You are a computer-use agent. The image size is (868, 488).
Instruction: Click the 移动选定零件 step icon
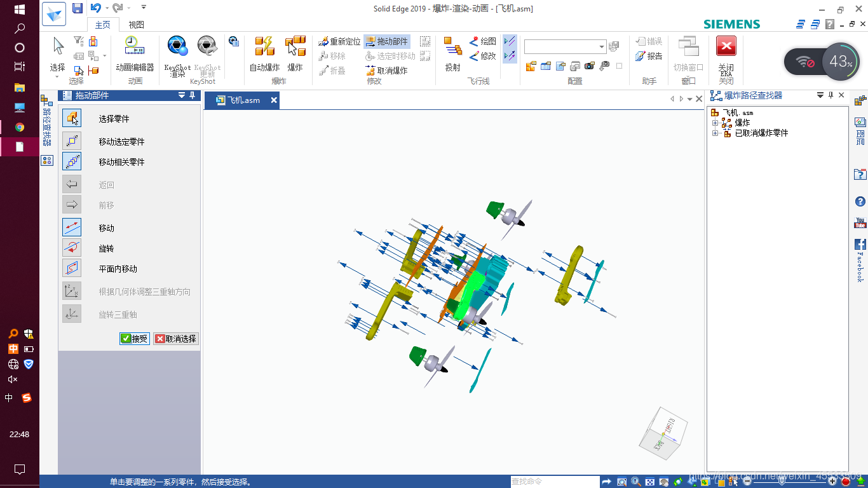[x=72, y=141]
